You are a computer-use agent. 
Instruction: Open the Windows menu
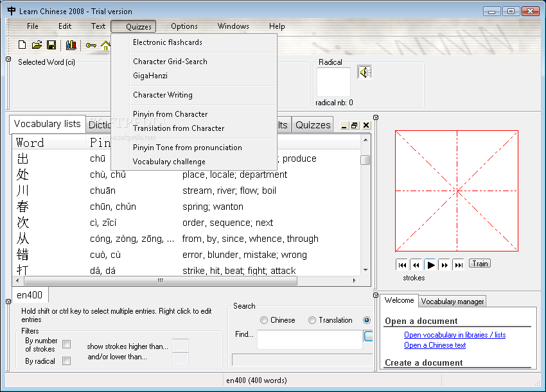(233, 26)
